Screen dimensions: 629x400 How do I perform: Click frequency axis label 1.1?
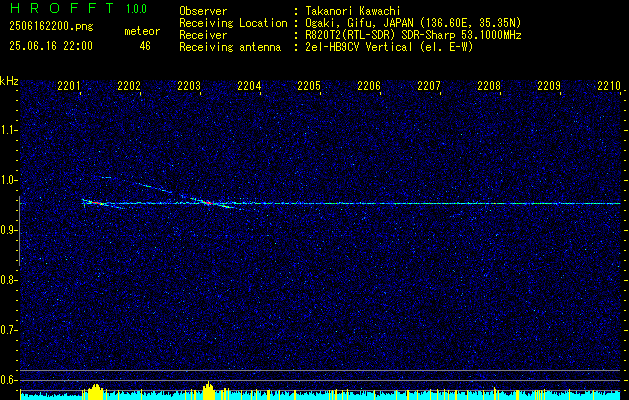coord(9,130)
